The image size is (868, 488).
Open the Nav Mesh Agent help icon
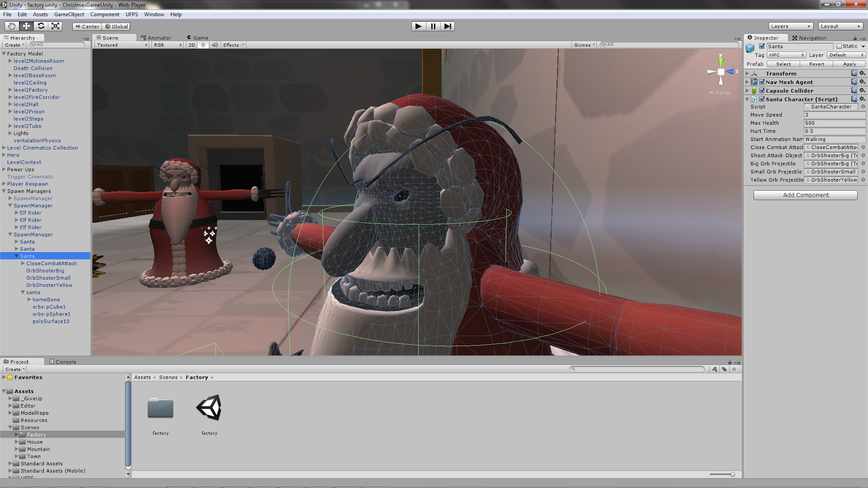pos(854,82)
